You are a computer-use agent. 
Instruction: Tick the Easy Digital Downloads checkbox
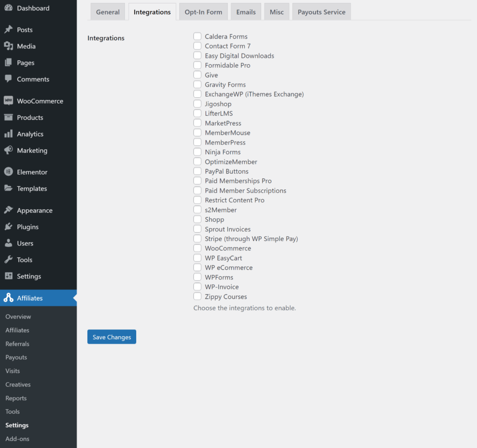coord(197,55)
